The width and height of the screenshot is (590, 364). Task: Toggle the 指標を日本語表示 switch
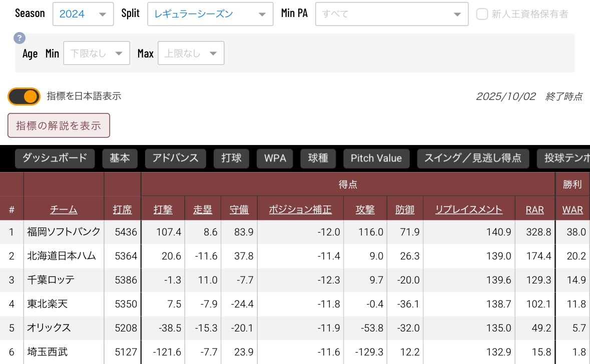pos(24,96)
